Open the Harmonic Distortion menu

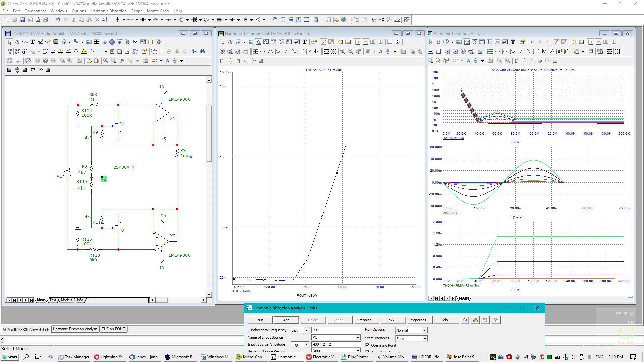pos(109,11)
